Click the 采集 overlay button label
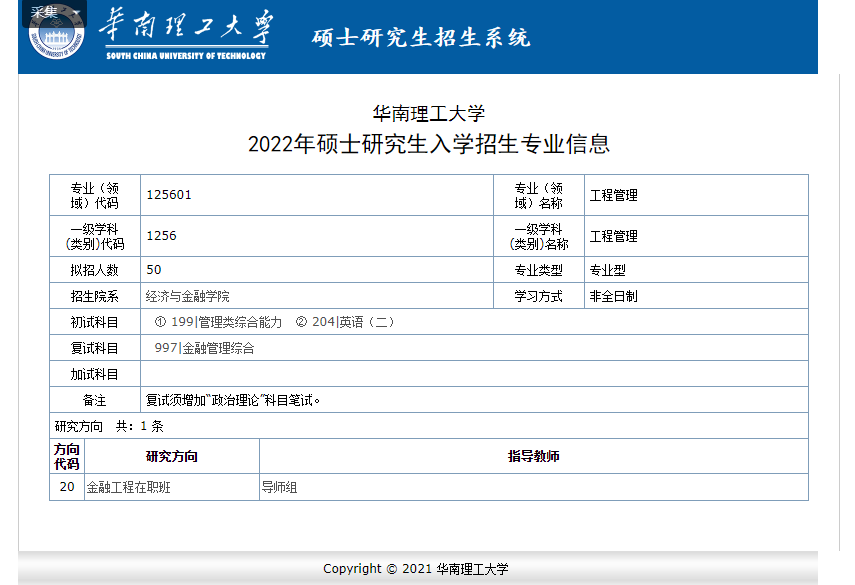The width and height of the screenshot is (855, 585). click(x=44, y=12)
